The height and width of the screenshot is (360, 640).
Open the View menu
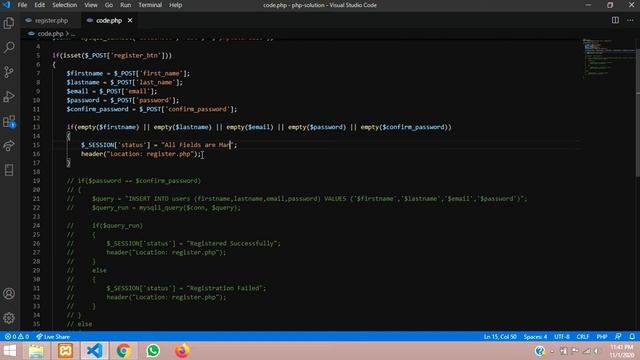point(91,5)
